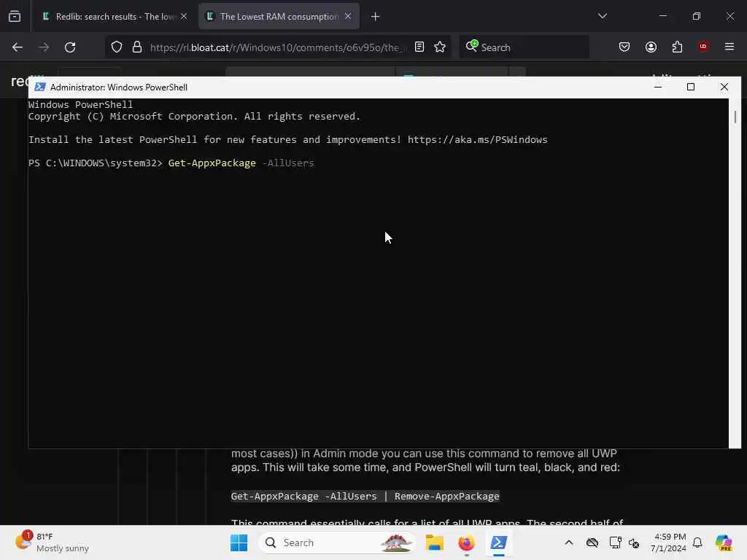Open File Explorer from taskbar
The width and height of the screenshot is (747, 560).
click(x=435, y=542)
